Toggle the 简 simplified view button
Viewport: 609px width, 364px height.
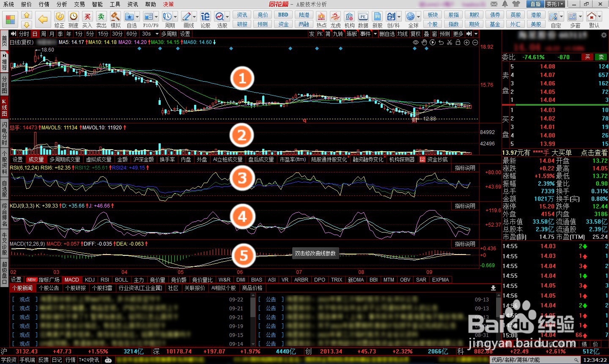point(328,34)
